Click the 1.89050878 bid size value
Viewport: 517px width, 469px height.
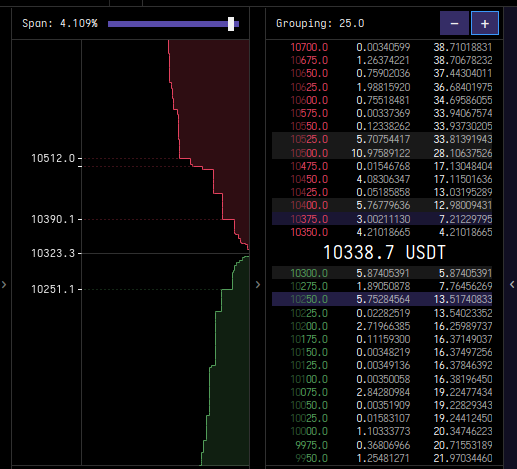click(383, 286)
